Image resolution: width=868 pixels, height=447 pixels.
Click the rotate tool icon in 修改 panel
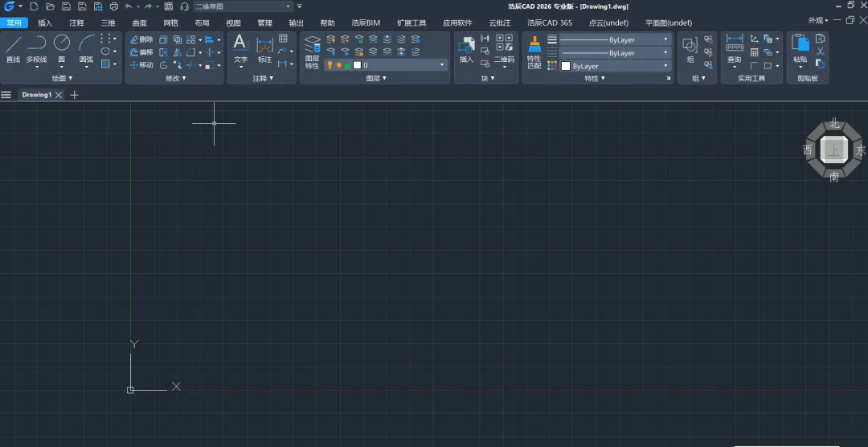[x=163, y=65]
